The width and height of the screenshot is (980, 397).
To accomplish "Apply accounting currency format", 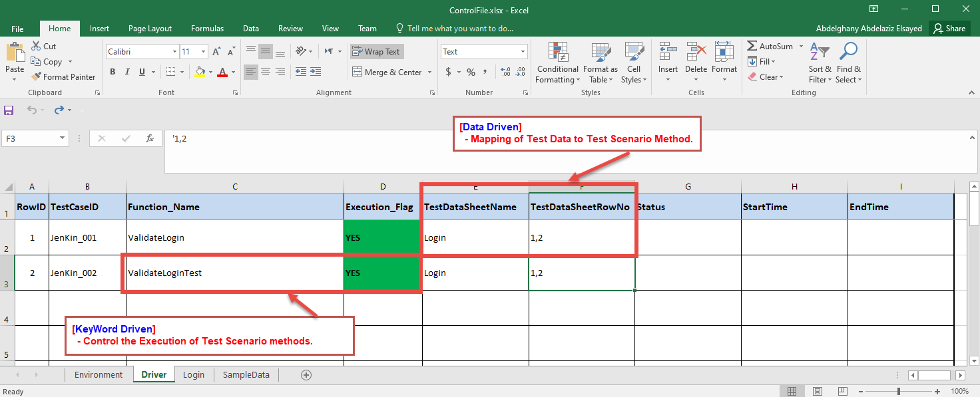I will (448, 72).
